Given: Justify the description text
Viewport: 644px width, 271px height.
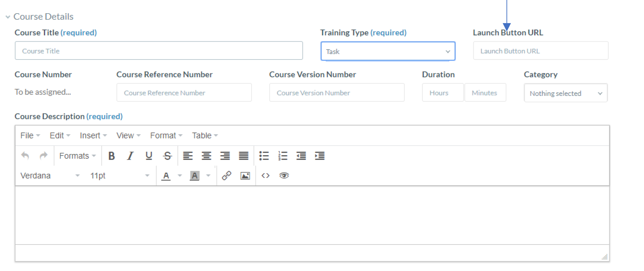Looking at the screenshot, I should click(x=244, y=156).
